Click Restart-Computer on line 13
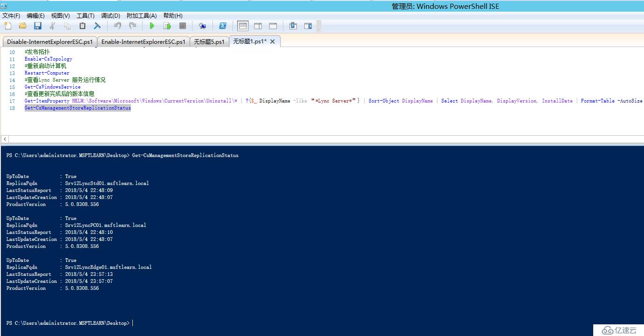Viewport: 644px width, 336px height. (x=47, y=73)
